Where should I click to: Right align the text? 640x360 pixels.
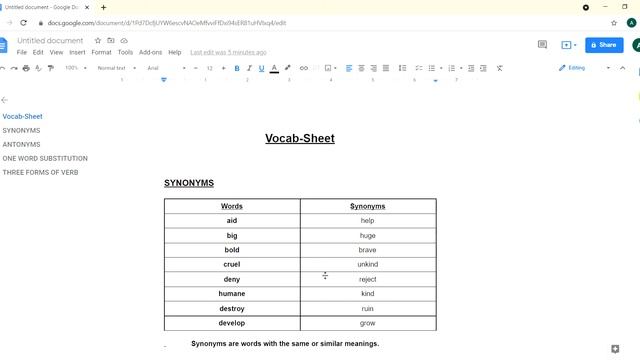pos(373,68)
